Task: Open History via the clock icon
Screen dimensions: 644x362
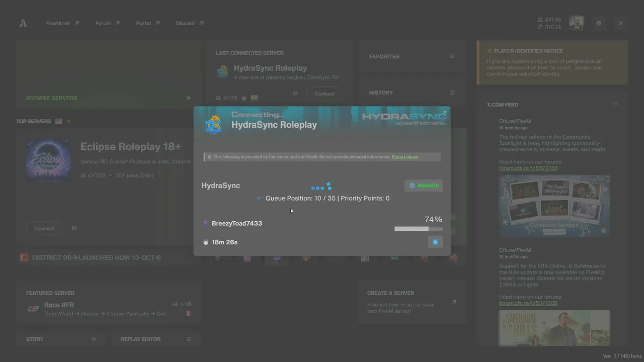Action: 452,93
